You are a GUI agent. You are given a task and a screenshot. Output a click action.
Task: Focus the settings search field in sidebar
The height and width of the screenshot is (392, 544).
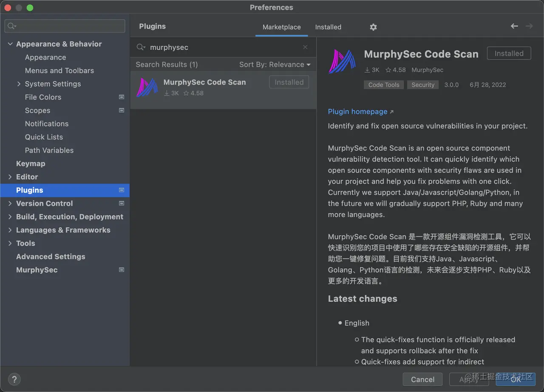(x=65, y=26)
